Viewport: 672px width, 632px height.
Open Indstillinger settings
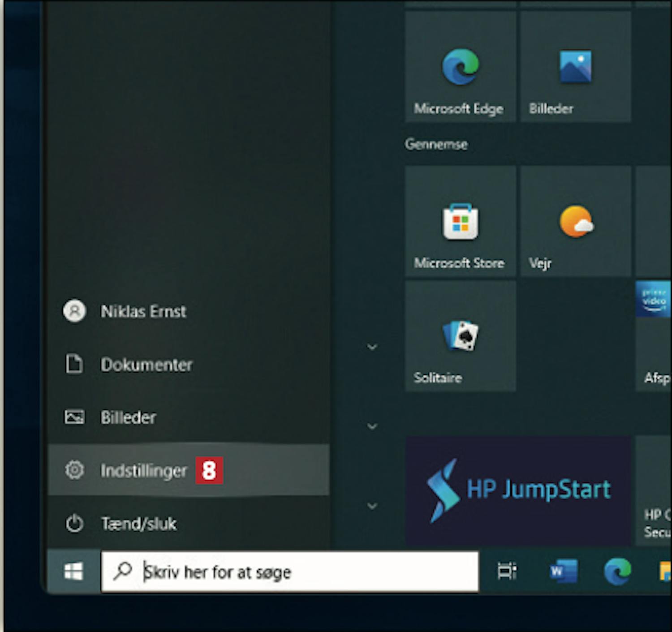point(143,470)
